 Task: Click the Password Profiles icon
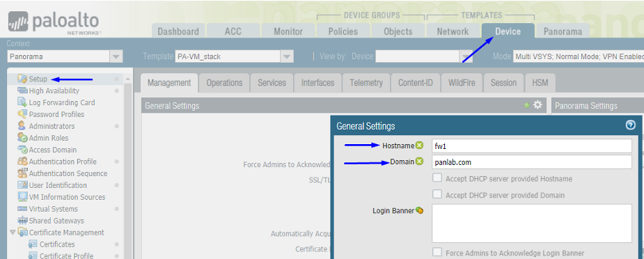(22, 114)
